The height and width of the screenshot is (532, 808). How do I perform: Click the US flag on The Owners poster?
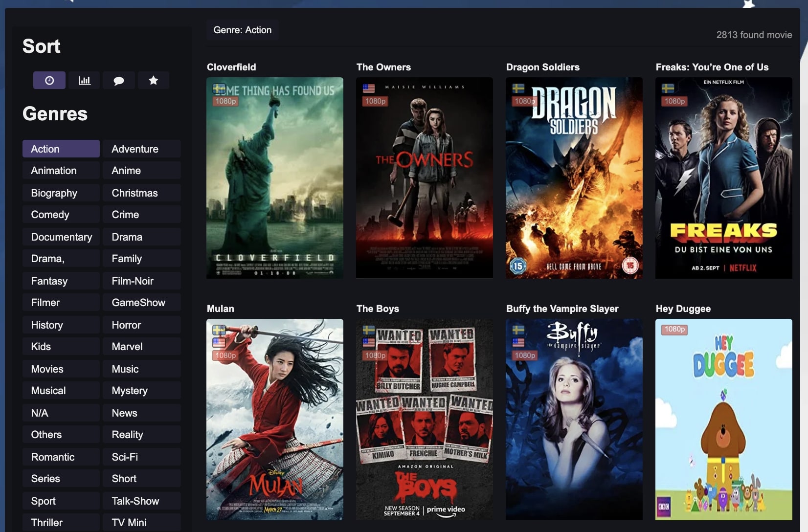tap(369, 89)
